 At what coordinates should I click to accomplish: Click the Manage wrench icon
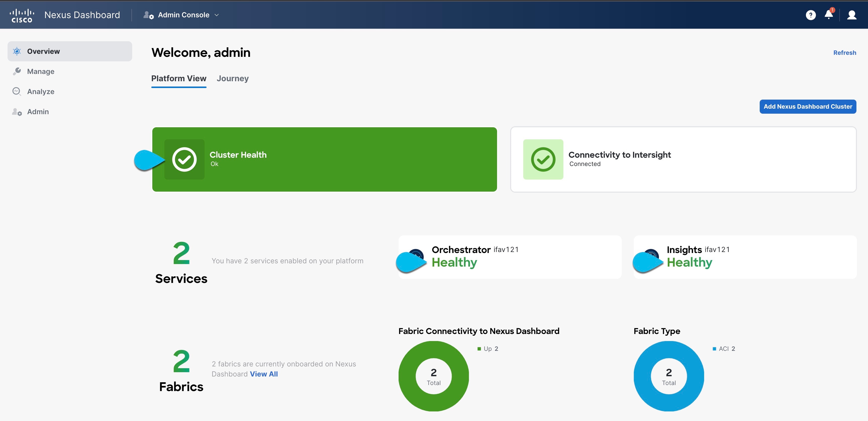point(17,71)
